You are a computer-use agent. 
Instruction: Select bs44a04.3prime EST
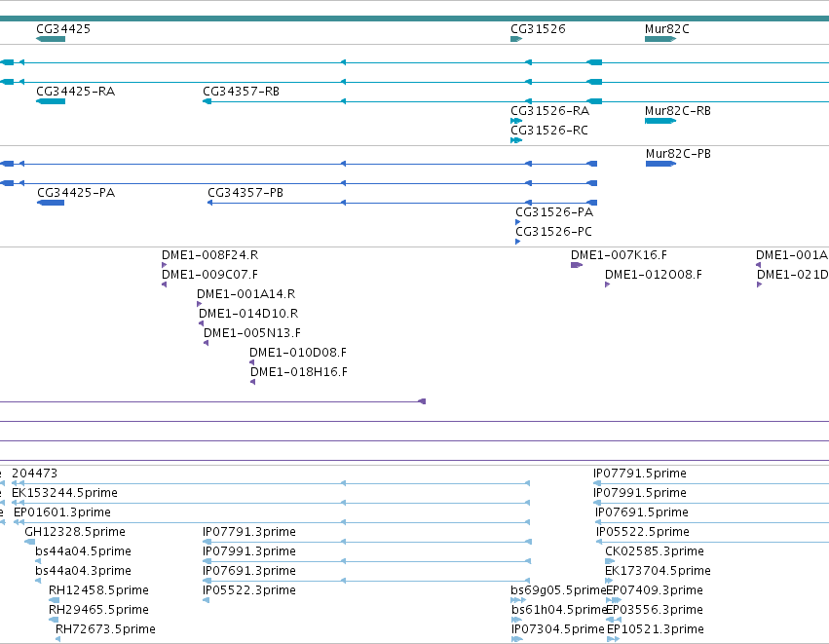[83, 572]
